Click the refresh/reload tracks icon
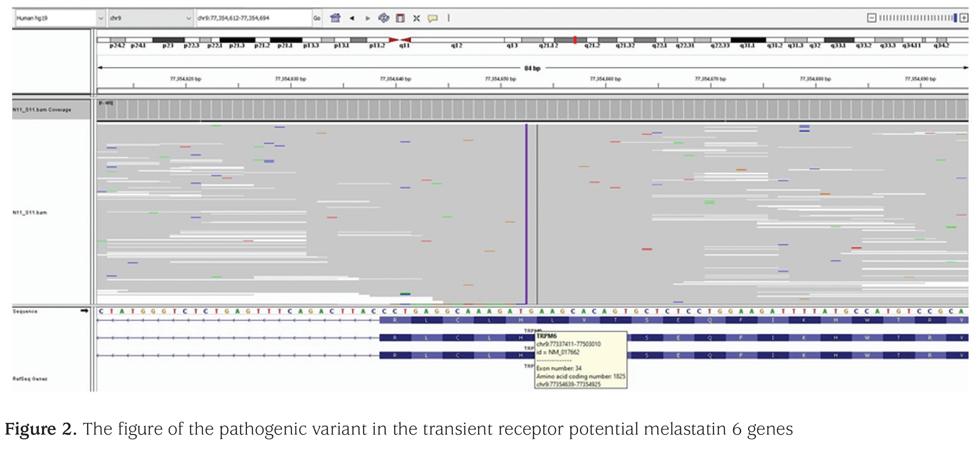The height and width of the screenshot is (449, 980). (383, 18)
